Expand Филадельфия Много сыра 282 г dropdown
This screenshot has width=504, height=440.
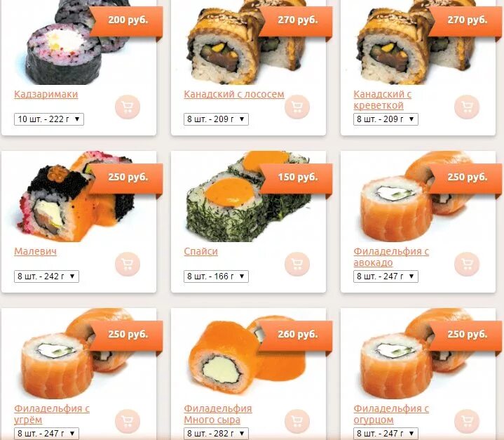[216, 433]
